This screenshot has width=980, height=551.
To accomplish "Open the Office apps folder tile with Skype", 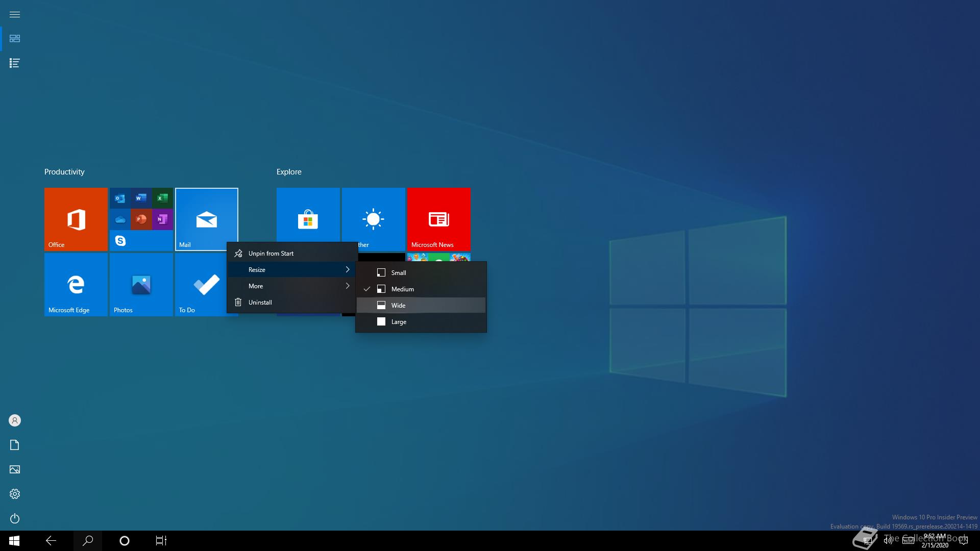I will click(x=141, y=219).
